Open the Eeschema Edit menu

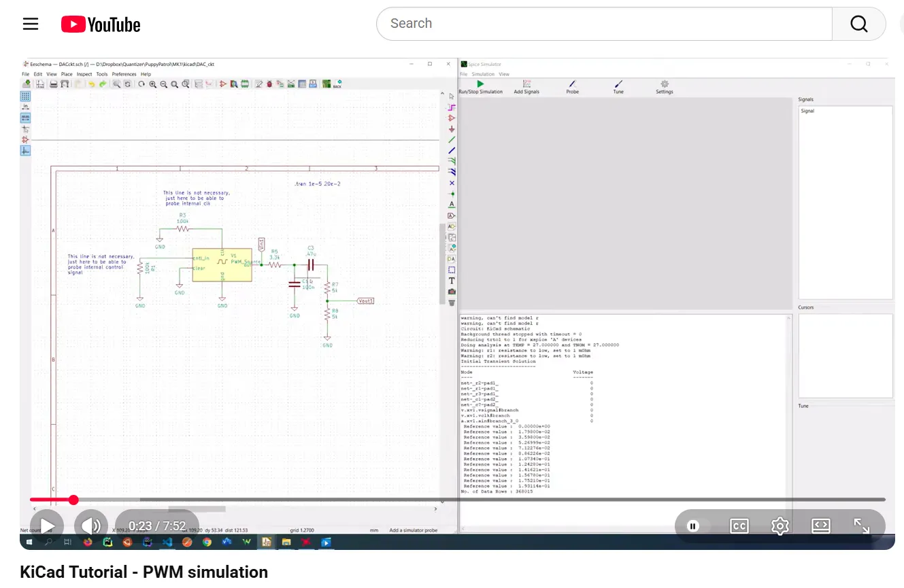pyautogui.click(x=38, y=74)
